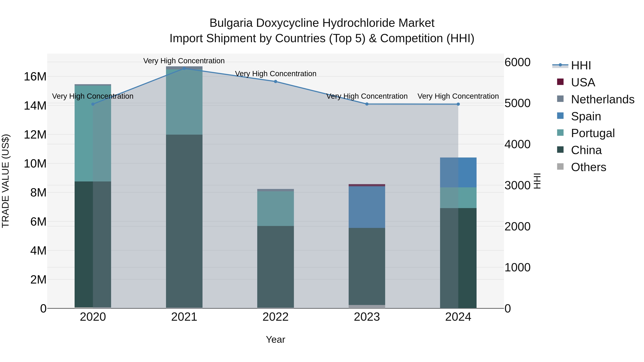The height and width of the screenshot is (362, 644).
Task: Click the chart title Bulgaria Doxycycline Hydrochloride Market
Action: [322, 23]
